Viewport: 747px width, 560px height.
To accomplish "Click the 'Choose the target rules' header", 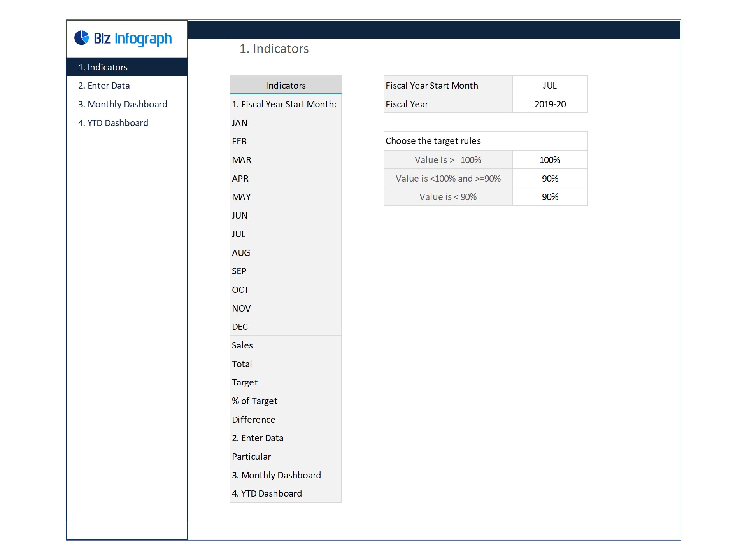I will pyautogui.click(x=486, y=141).
